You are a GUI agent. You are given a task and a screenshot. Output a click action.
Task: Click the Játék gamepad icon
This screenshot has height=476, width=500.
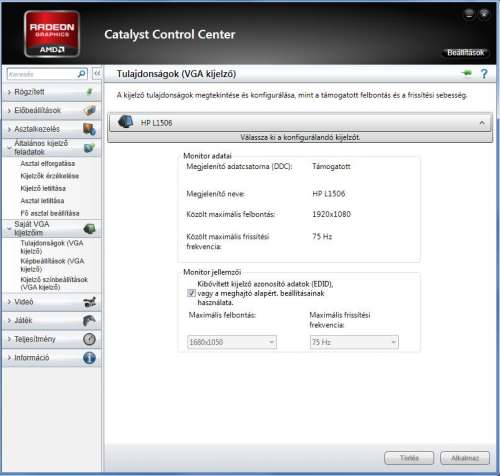pos(89,321)
